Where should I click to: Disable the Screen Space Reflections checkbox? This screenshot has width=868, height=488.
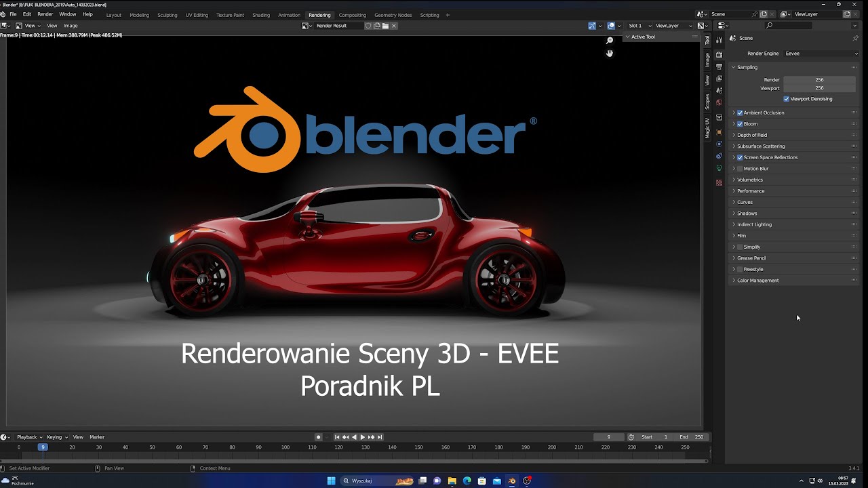point(740,157)
